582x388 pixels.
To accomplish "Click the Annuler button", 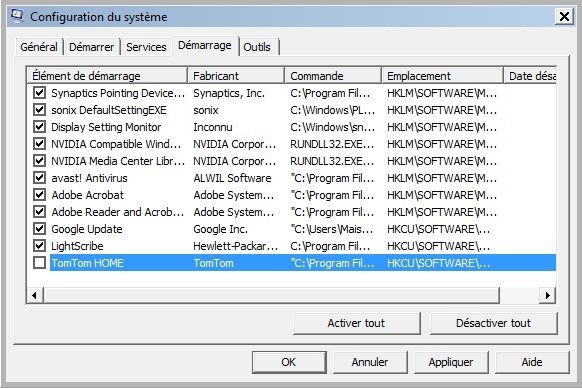I will [370, 362].
